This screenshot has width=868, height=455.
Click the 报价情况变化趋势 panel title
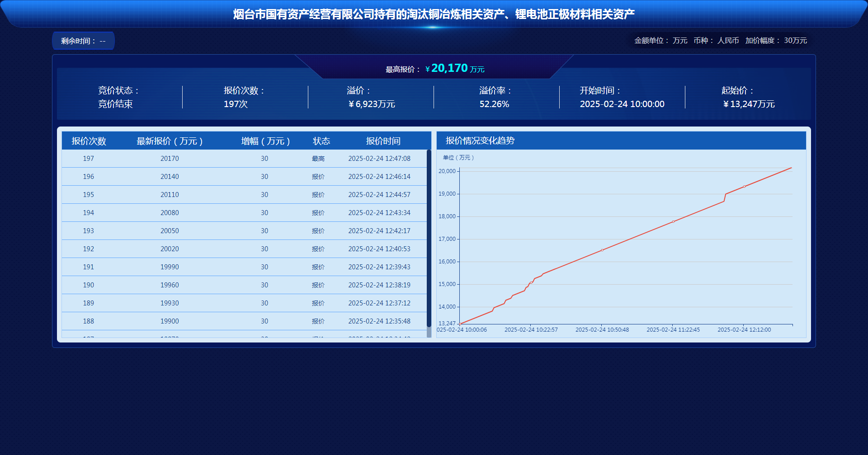tap(480, 141)
